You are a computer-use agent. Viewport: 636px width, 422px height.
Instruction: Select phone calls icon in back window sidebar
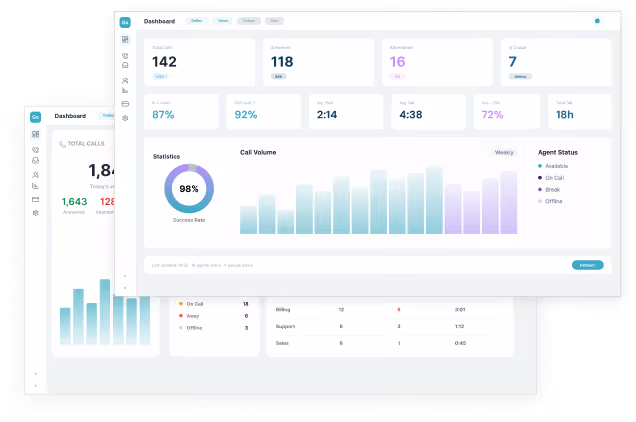tap(35, 150)
